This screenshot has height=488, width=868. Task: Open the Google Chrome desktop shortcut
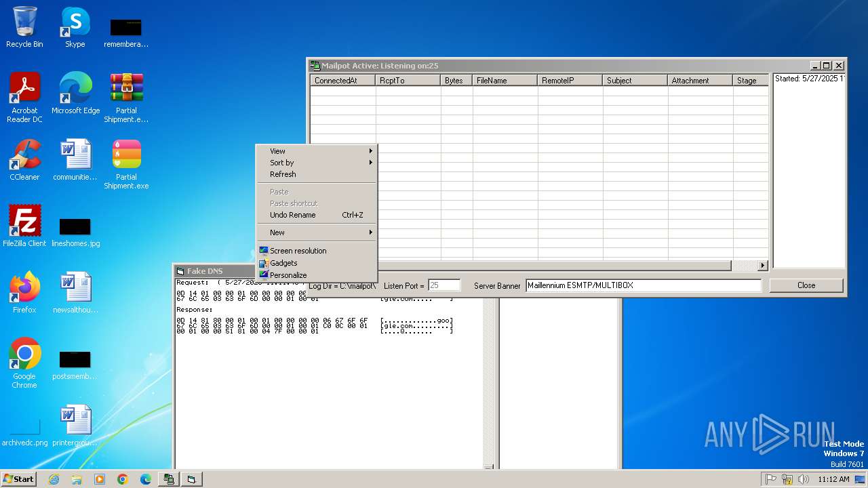coord(24,364)
